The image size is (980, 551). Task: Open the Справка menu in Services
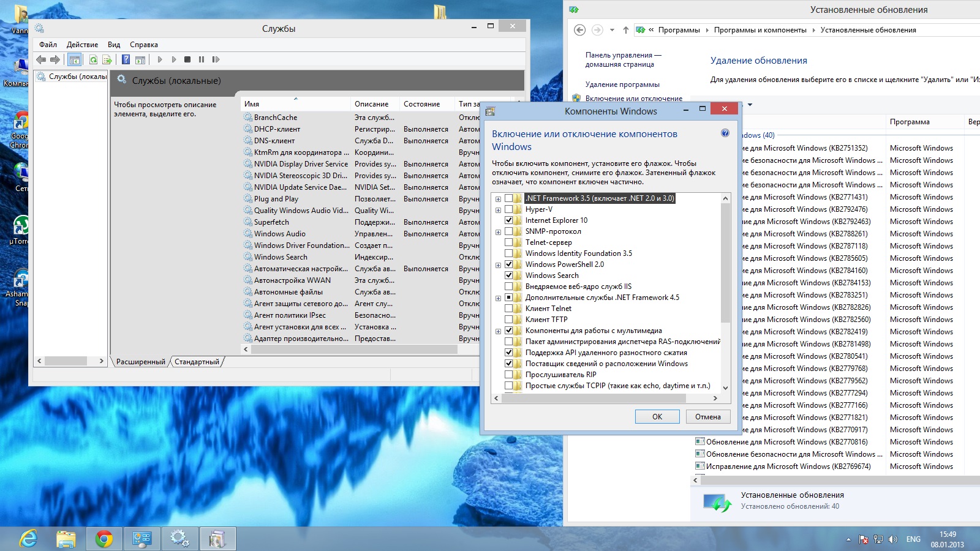click(x=144, y=45)
